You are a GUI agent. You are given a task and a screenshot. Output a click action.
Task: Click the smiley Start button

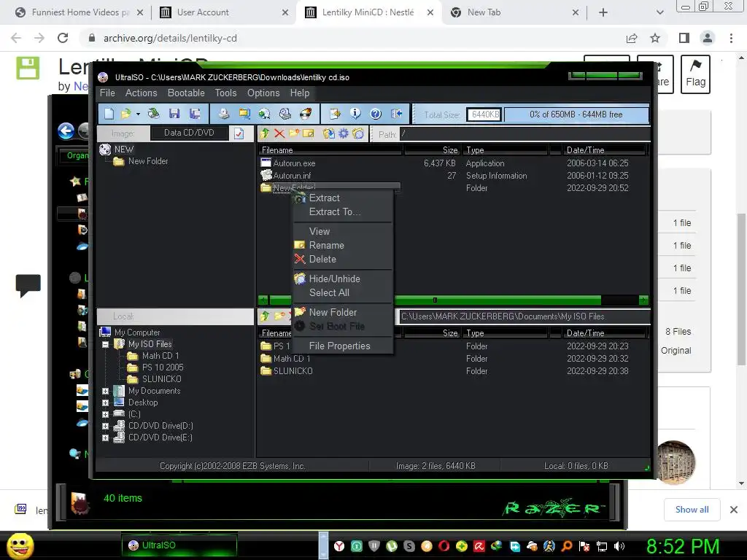pos(20,545)
